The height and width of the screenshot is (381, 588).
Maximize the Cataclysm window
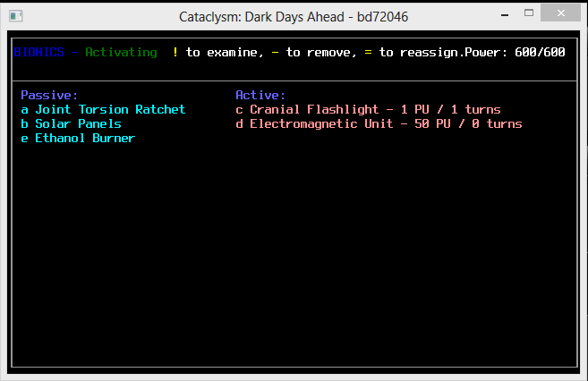pos(529,13)
